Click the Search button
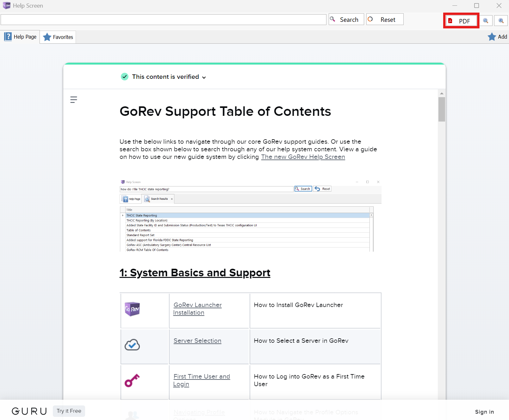The image size is (509, 420). 346,19
